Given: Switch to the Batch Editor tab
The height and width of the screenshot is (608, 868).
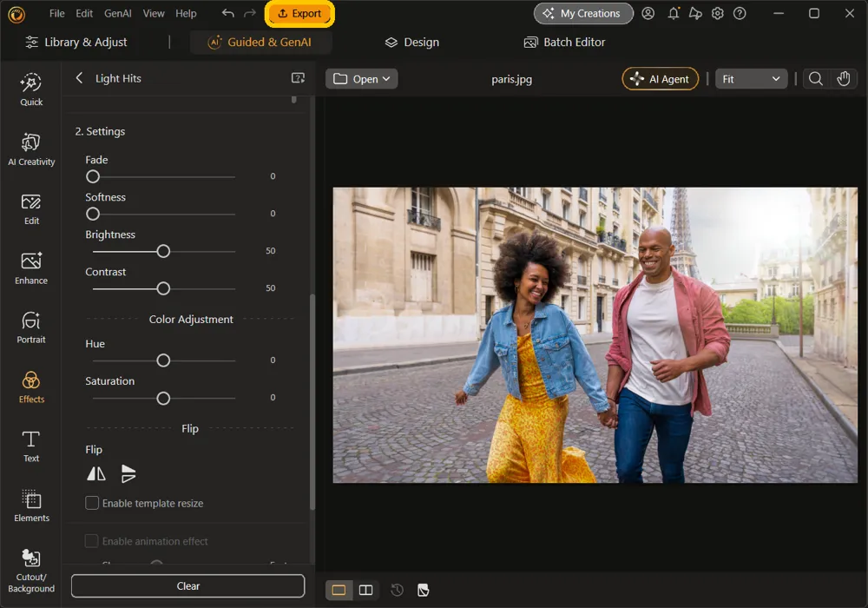Looking at the screenshot, I should (565, 42).
